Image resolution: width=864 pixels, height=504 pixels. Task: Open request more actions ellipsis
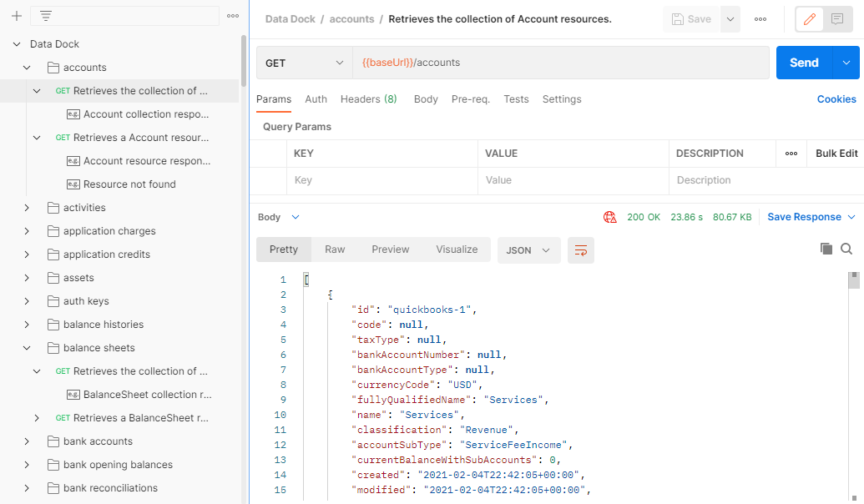point(760,19)
